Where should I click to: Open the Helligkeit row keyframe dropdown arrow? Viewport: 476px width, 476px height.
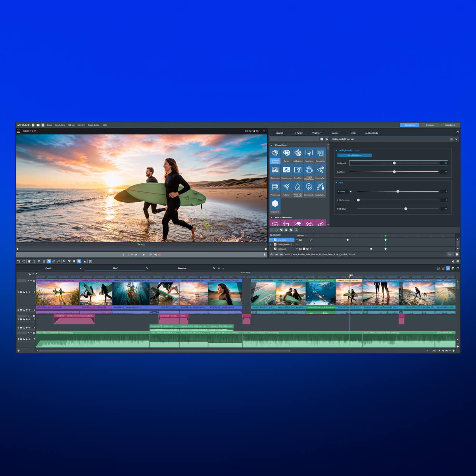[297, 249]
